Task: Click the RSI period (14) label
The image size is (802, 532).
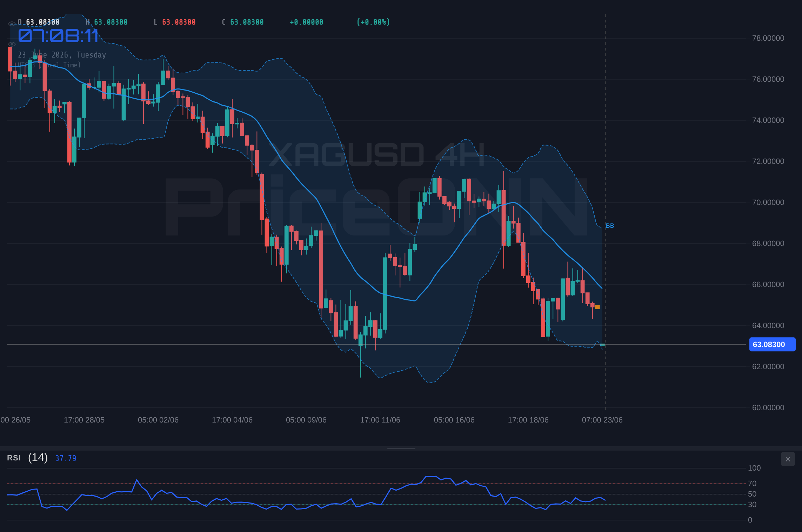Action: click(x=38, y=458)
